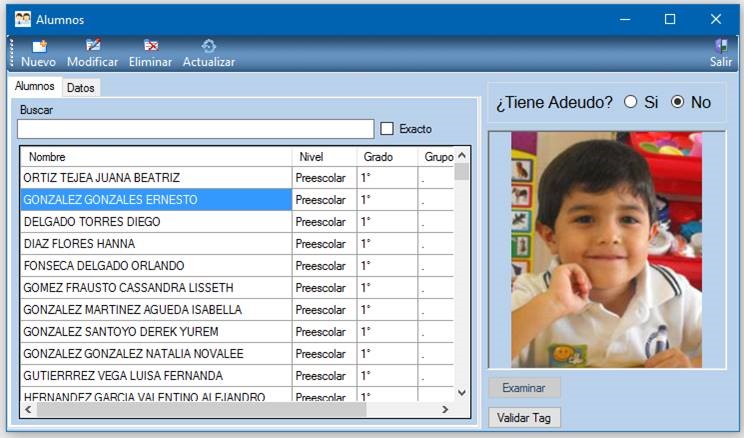The image size is (744, 438).
Task: Open the Alumnos tab
Action: click(x=35, y=87)
